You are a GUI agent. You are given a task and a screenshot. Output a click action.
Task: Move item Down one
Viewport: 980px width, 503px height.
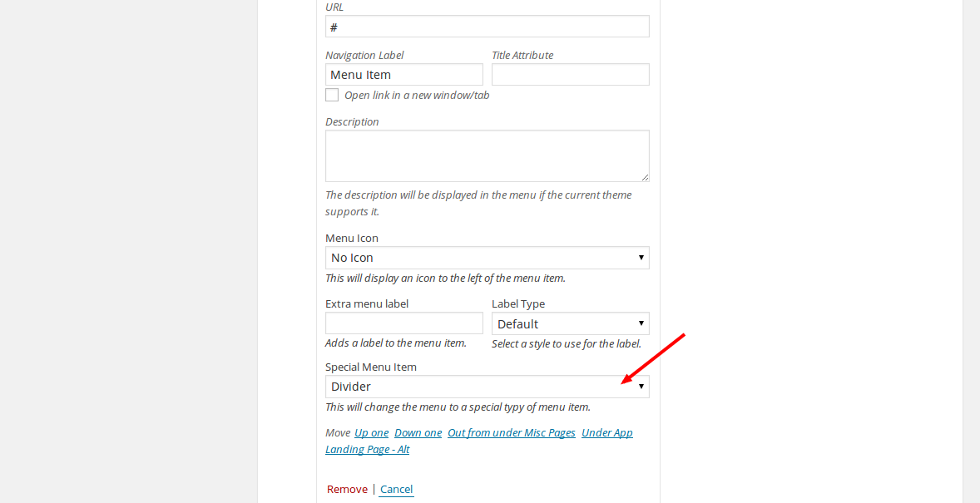pos(418,432)
